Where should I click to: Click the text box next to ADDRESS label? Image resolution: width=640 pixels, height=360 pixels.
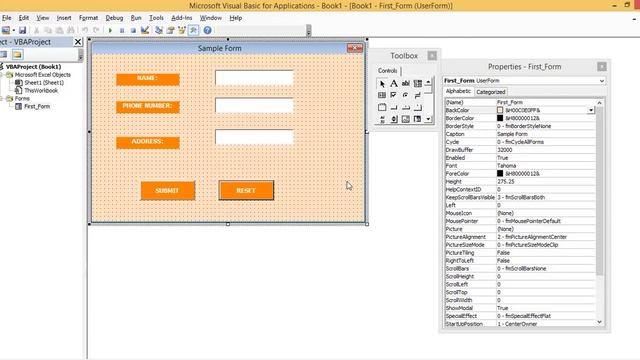coord(254,137)
